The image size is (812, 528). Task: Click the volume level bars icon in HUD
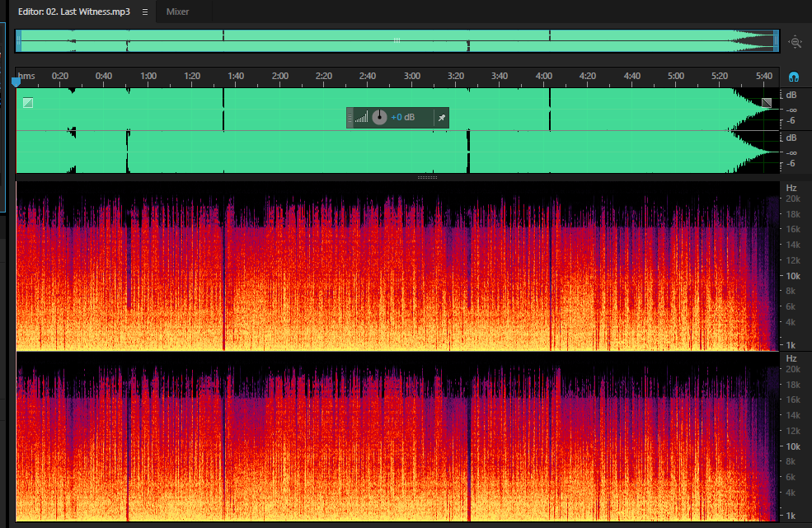click(x=361, y=118)
